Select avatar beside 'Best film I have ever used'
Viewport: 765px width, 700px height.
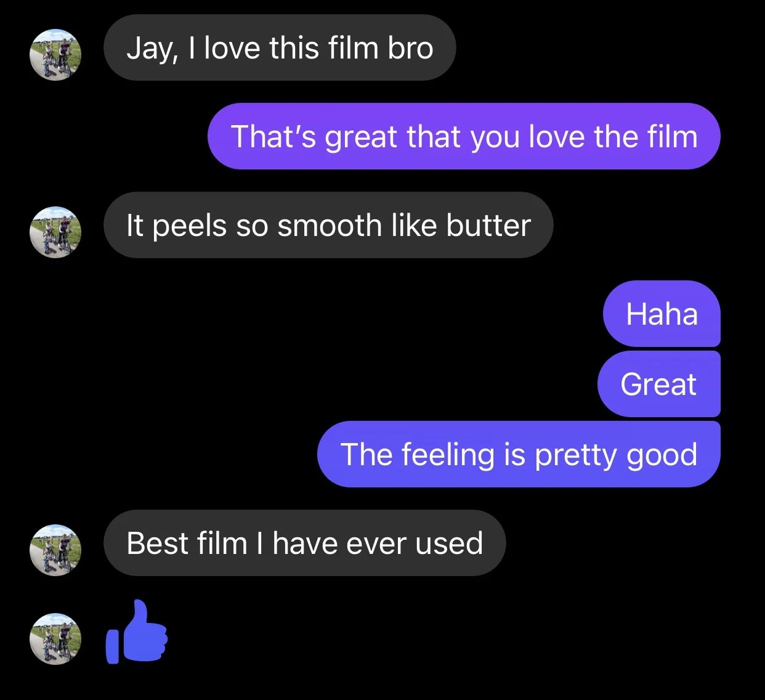55,550
